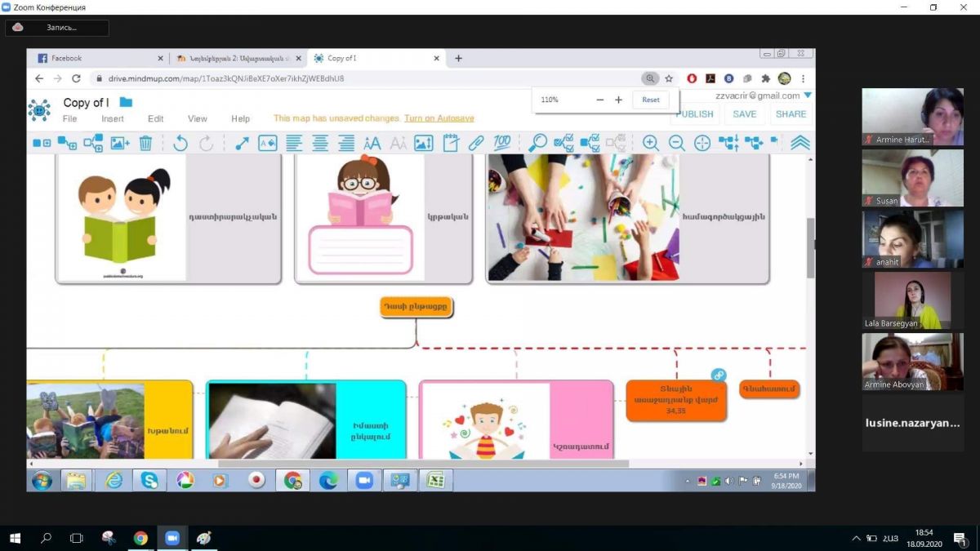Screen dimensions: 980x551
Task: Open the attachment paperclip tool
Action: [x=476, y=143]
